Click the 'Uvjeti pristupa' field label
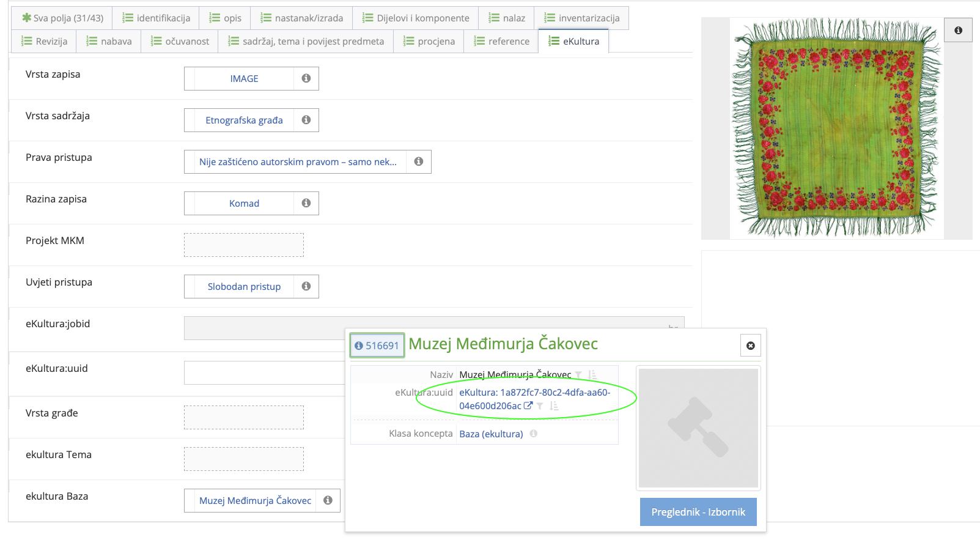Viewport: 980px width, 548px height. pos(59,282)
